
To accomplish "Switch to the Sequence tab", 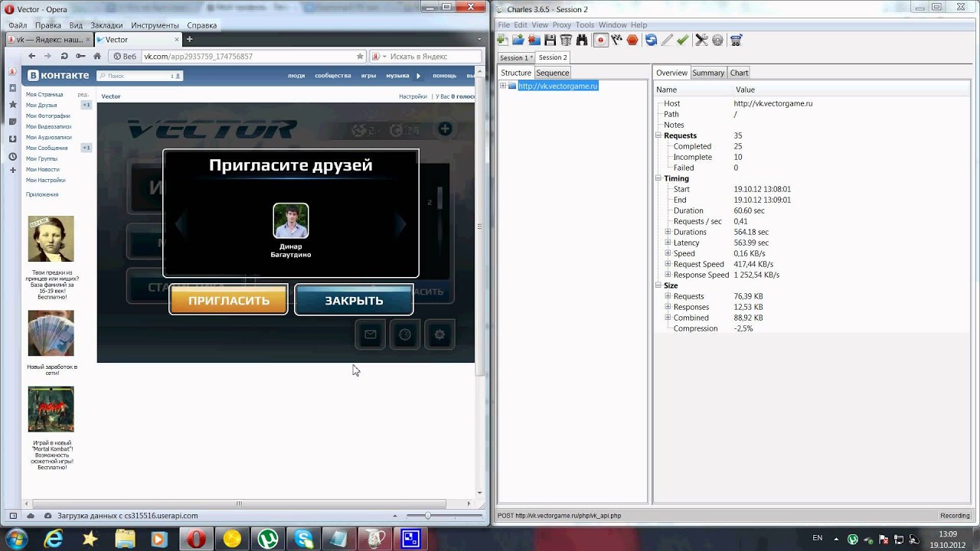I will (553, 73).
